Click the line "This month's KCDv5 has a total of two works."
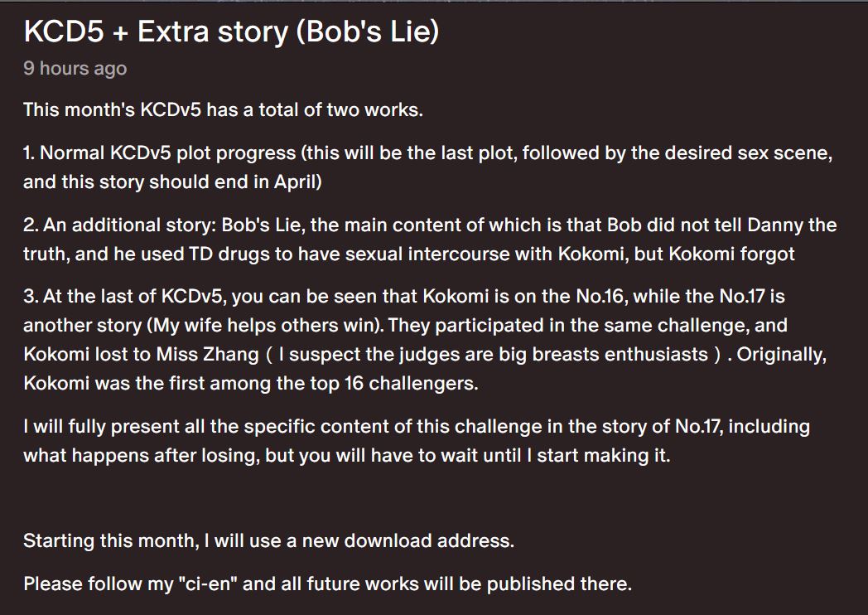This screenshot has width=868, height=615. click(223, 110)
